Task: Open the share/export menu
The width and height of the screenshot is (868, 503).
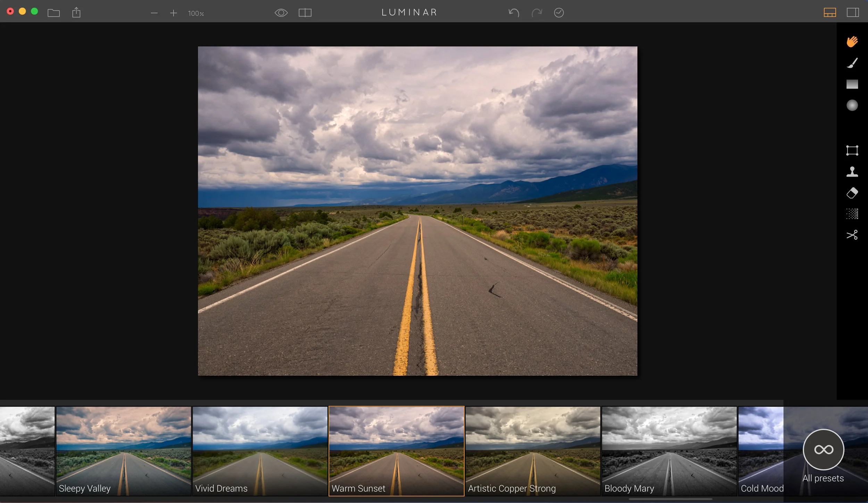Action: [76, 13]
